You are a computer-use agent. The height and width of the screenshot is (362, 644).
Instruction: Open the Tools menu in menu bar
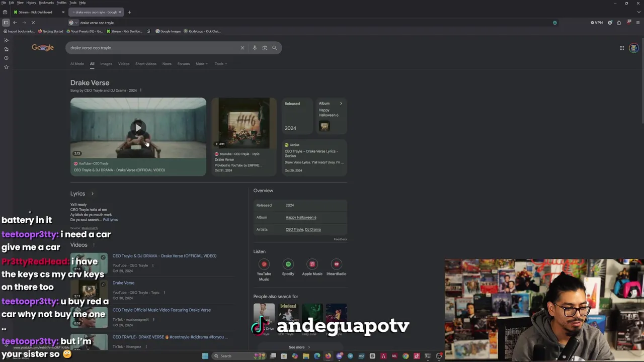(72, 3)
